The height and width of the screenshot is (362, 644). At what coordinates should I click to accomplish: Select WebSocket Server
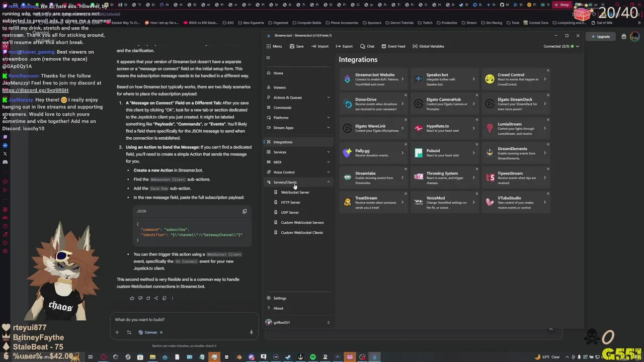tap(295, 192)
